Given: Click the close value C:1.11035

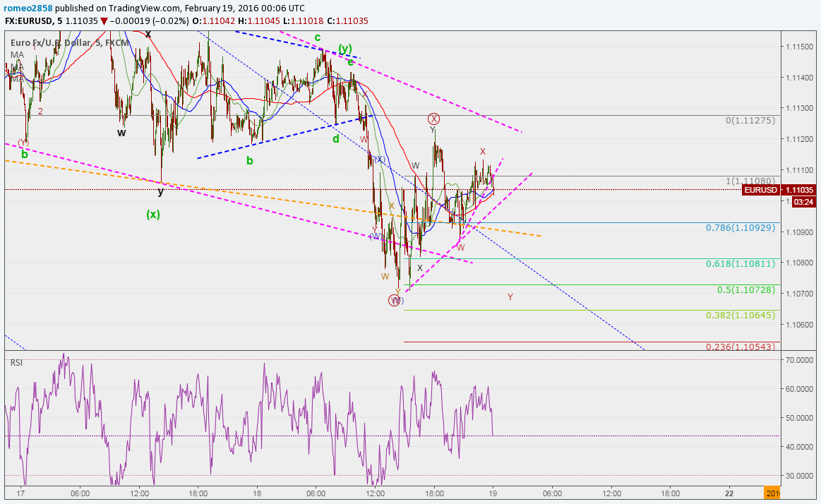Looking at the screenshot, I should pos(347,21).
